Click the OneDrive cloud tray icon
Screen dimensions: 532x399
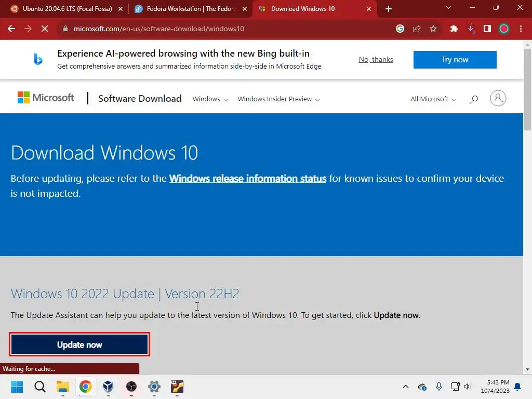(422, 387)
